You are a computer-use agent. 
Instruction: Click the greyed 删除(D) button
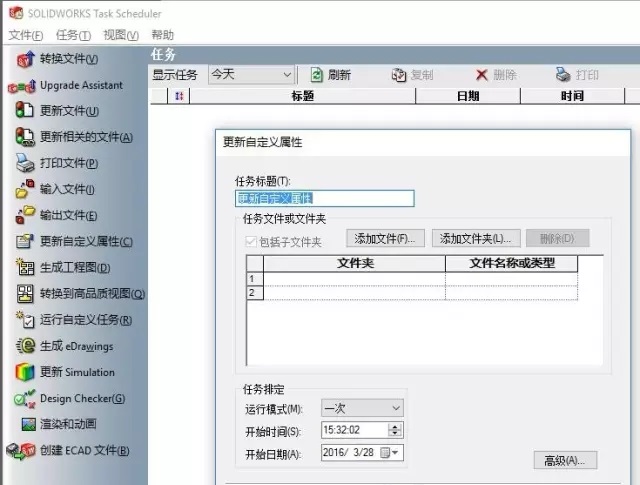[558, 238]
